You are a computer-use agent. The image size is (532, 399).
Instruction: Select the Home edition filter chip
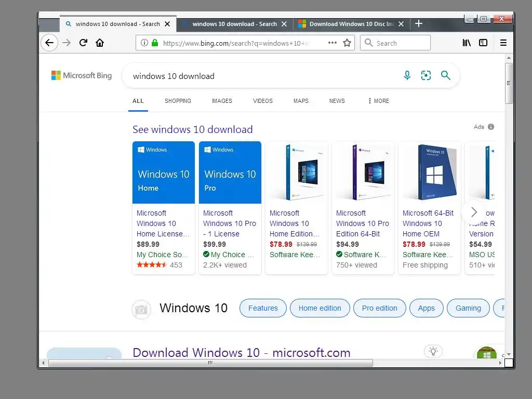point(320,308)
